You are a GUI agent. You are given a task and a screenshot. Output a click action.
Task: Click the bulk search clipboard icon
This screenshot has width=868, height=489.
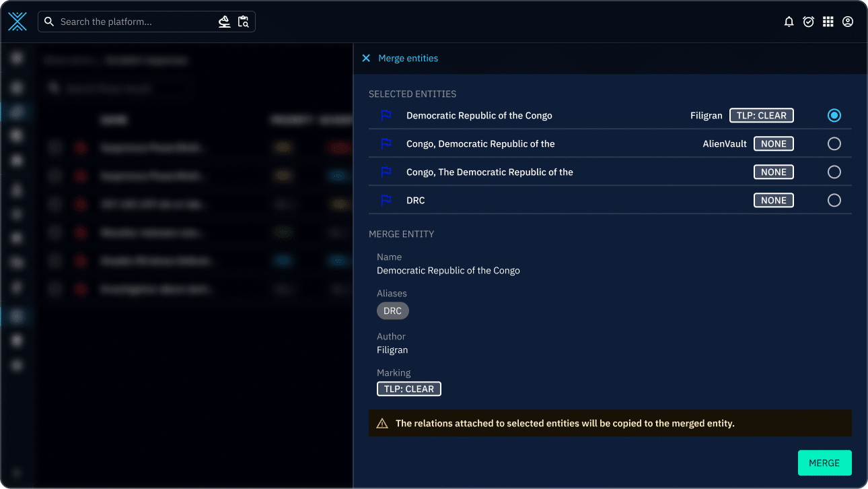coord(244,22)
